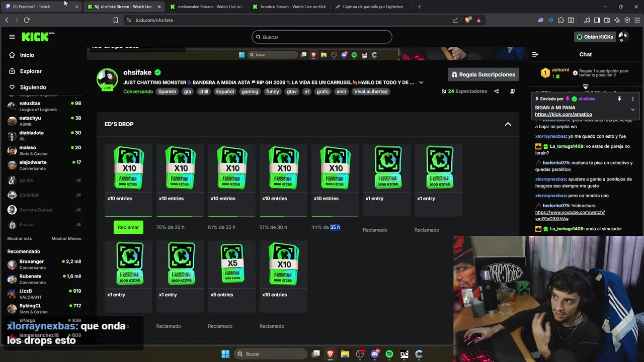Screen dimensions: 644x362
Task: Collapse the ED'S DROP section
Action: click(508, 124)
